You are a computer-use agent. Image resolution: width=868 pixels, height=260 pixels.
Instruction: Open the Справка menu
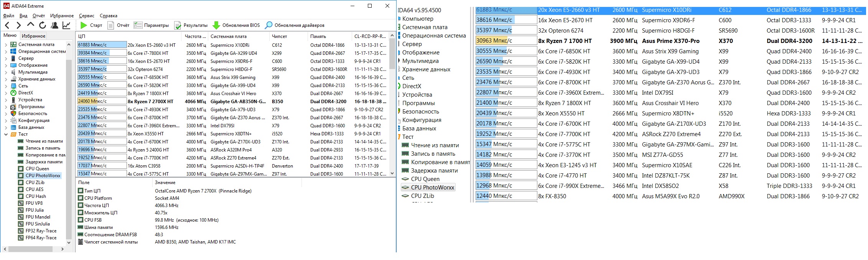point(109,16)
